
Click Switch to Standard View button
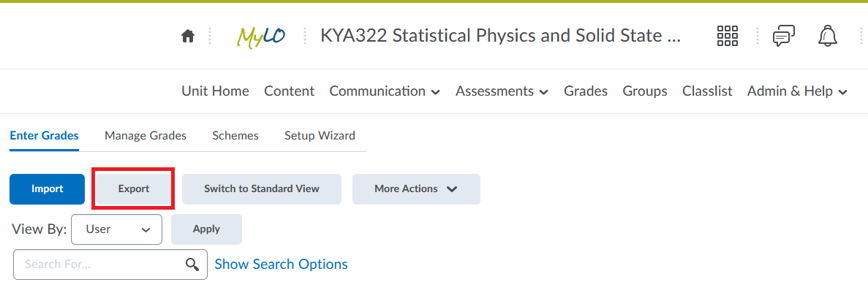click(262, 188)
